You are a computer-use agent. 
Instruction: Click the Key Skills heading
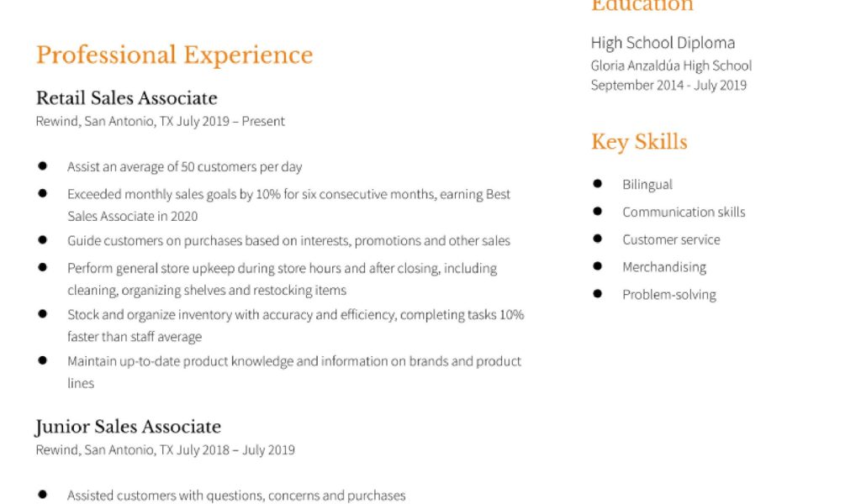tap(639, 142)
